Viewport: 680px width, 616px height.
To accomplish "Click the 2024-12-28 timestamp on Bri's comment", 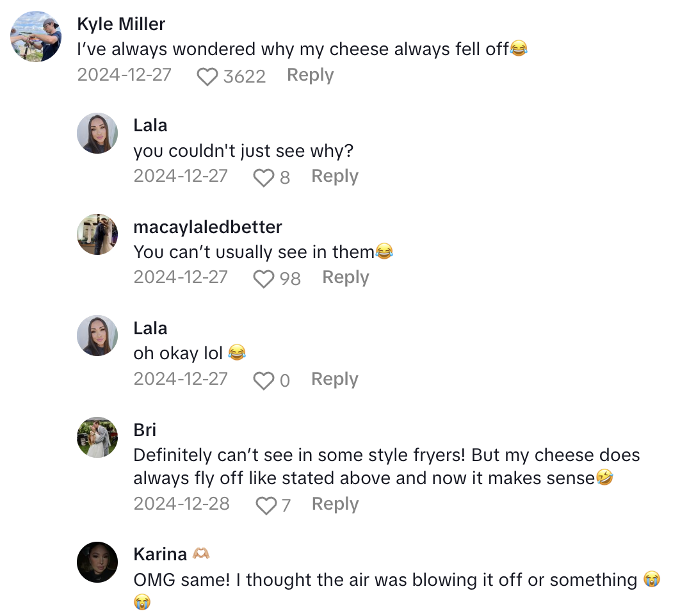I will tap(181, 505).
